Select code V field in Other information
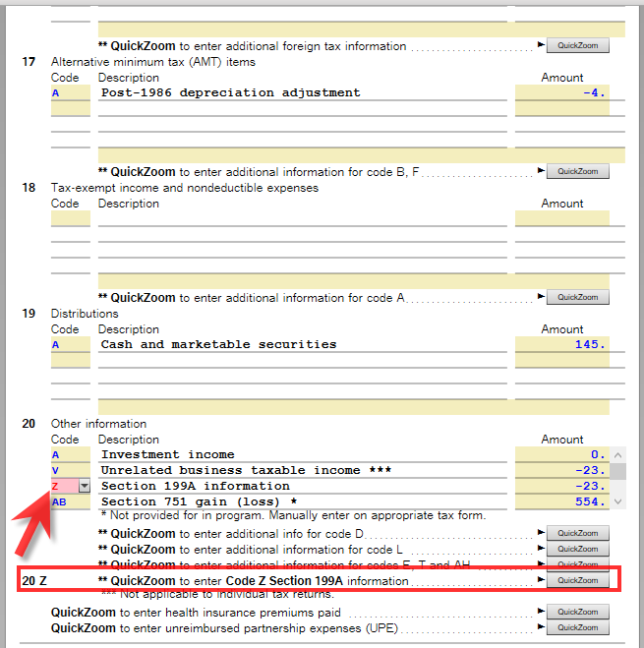Screen dimensions: 644x648 click(70, 470)
